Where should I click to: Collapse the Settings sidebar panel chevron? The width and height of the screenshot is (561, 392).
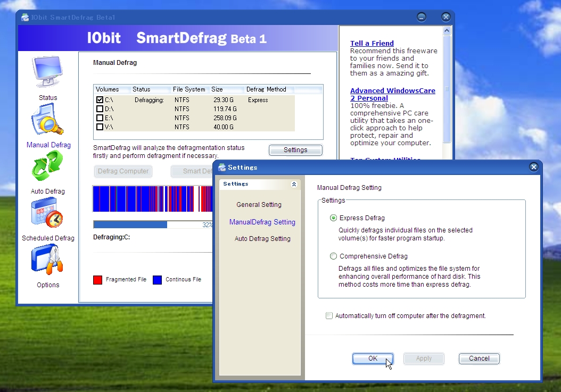tap(294, 184)
